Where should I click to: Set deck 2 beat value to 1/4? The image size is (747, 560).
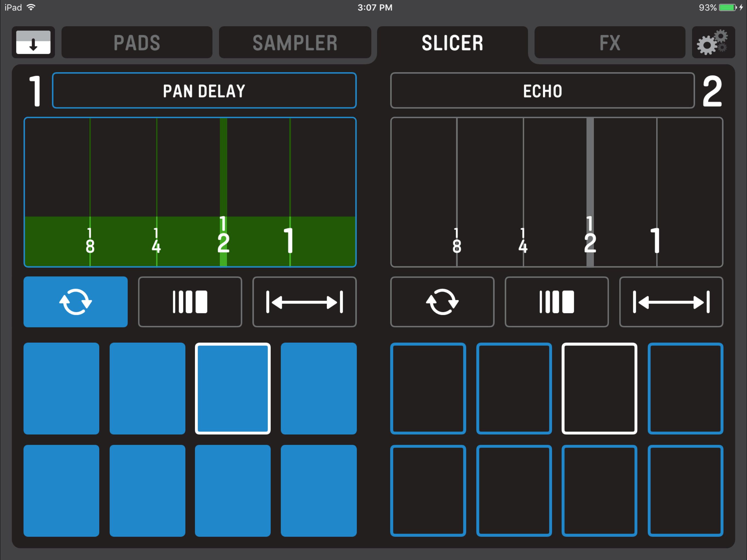click(x=523, y=240)
